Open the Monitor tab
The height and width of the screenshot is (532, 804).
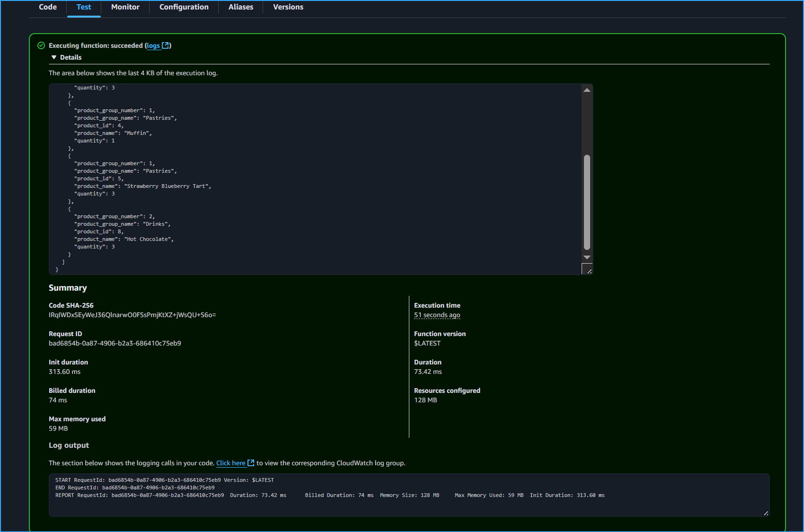click(125, 7)
